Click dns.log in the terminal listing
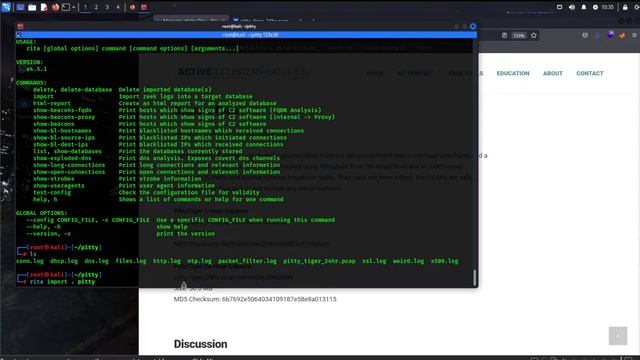Viewport: 640px width, 360px height. 97,261
